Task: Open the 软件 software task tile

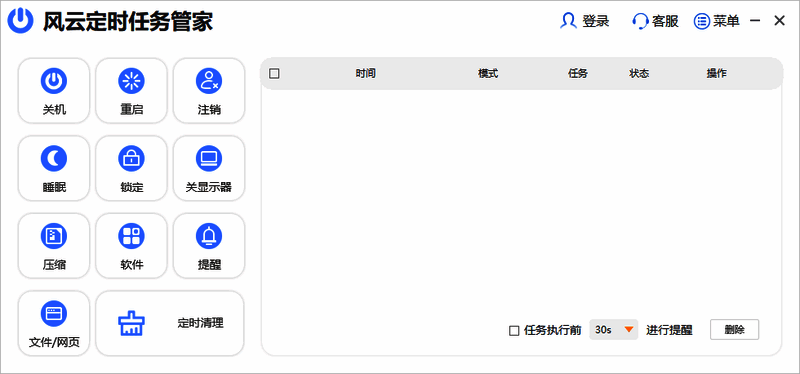Action: 132,245
